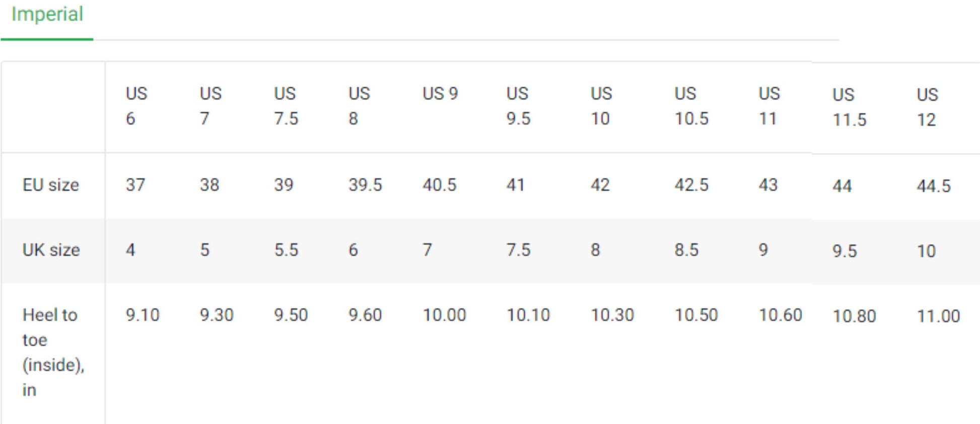The height and width of the screenshot is (424, 980).
Task: Click the UK size 4 cell
Action: pos(130,250)
